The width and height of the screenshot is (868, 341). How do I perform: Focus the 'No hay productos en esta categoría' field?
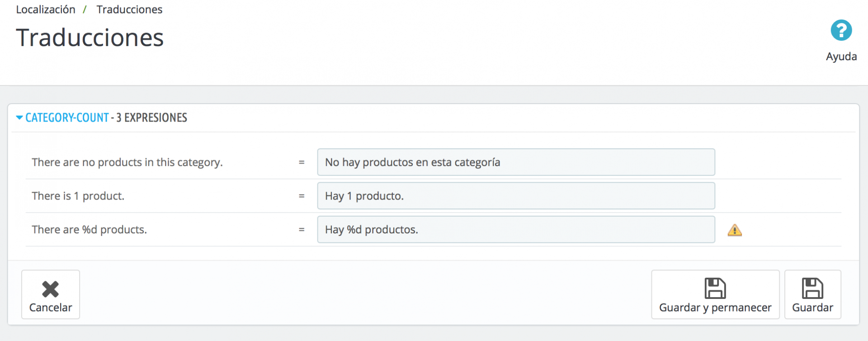[516, 162]
